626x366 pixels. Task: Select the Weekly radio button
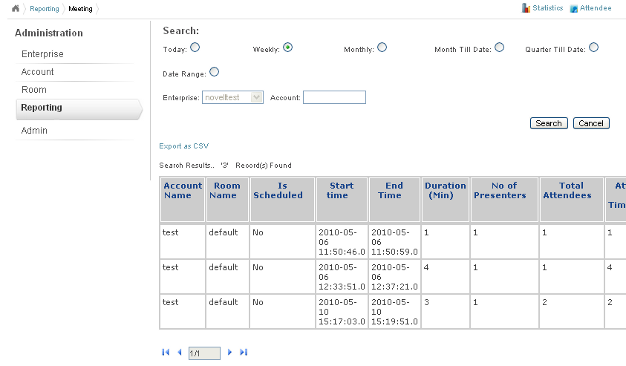click(288, 47)
